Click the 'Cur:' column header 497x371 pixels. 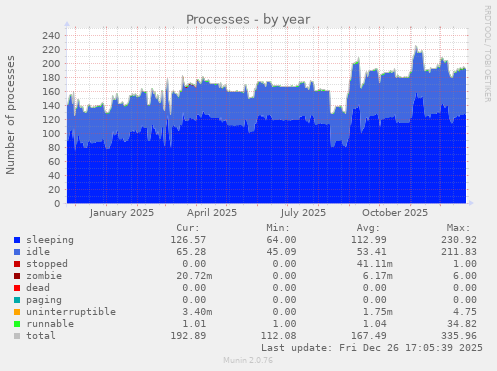[188, 228]
